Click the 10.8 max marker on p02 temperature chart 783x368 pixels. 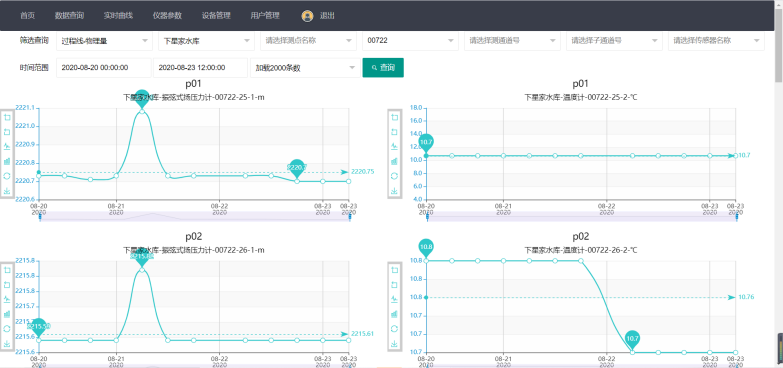pos(426,248)
